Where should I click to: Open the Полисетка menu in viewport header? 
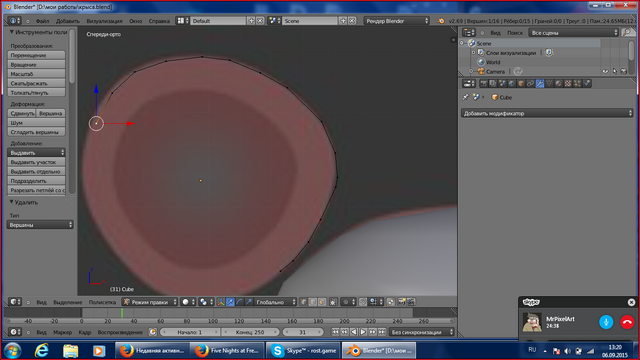102,302
